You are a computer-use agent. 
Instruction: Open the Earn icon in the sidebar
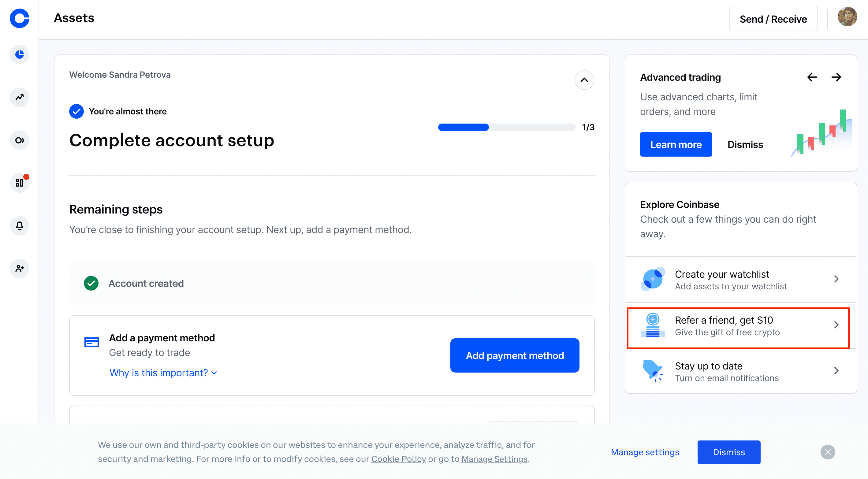click(x=19, y=140)
